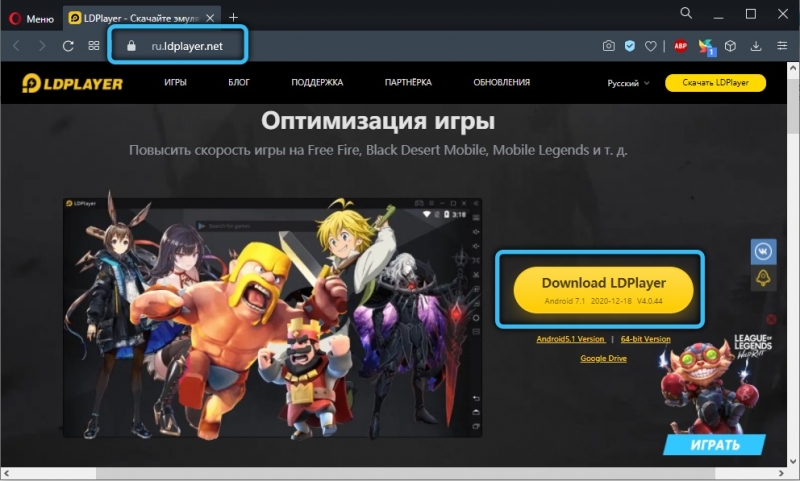Open the Speed Dial grid icon
The width and height of the screenshot is (800, 481).
(94, 46)
